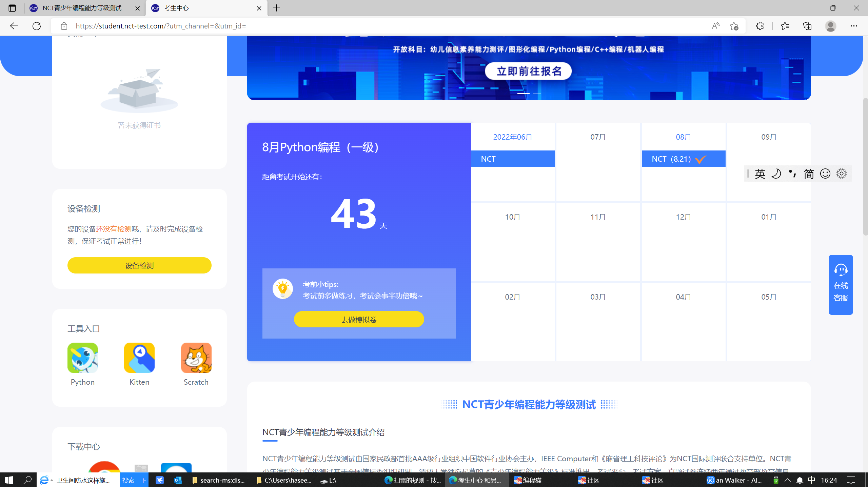This screenshot has width=868, height=487.
Task: Open browser Settings and more menu
Action: [x=854, y=26]
